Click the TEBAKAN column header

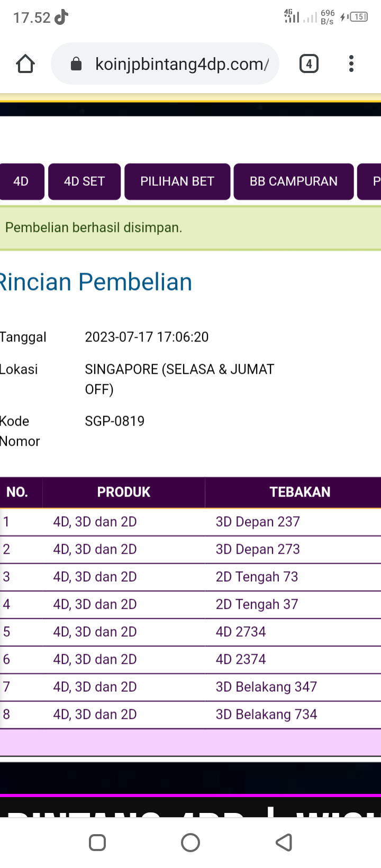(300, 492)
